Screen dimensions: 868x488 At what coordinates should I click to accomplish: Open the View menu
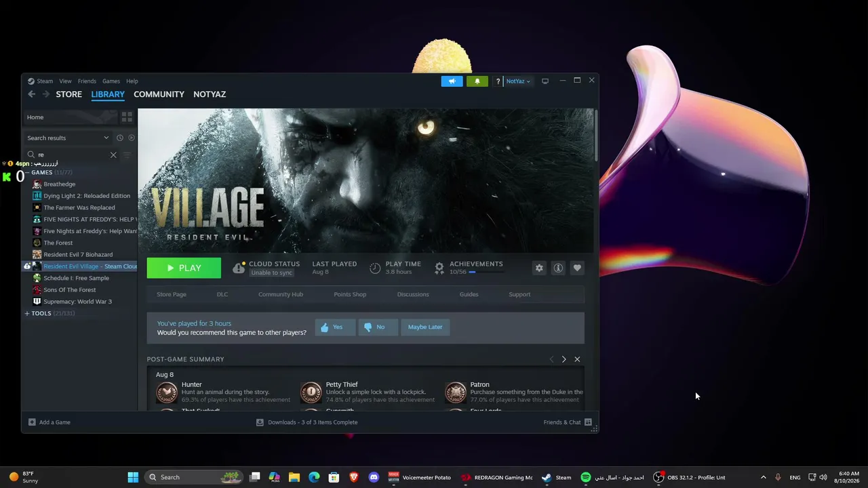(65, 81)
